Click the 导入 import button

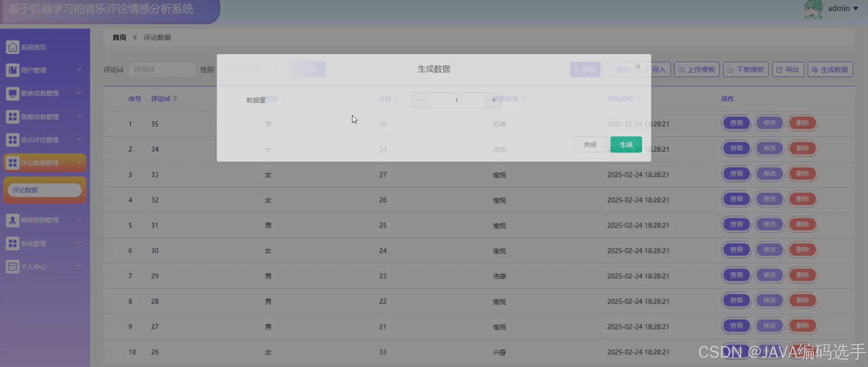[x=655, y=69]
